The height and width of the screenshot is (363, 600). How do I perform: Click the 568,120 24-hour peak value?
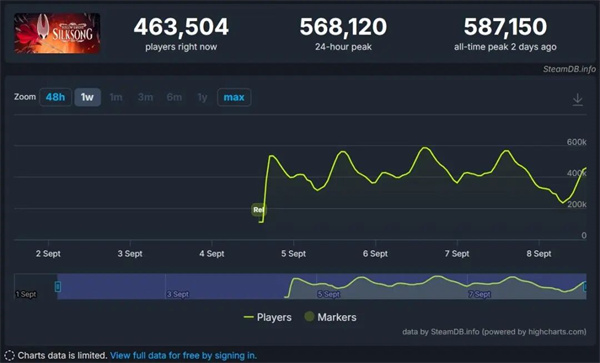point(343,27)
